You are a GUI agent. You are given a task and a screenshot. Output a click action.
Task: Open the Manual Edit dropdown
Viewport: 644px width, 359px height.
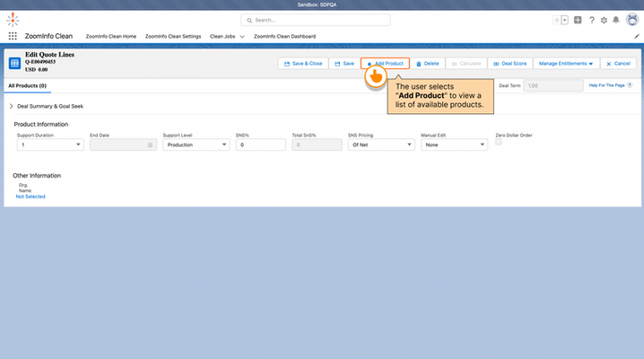click(454, 145)
